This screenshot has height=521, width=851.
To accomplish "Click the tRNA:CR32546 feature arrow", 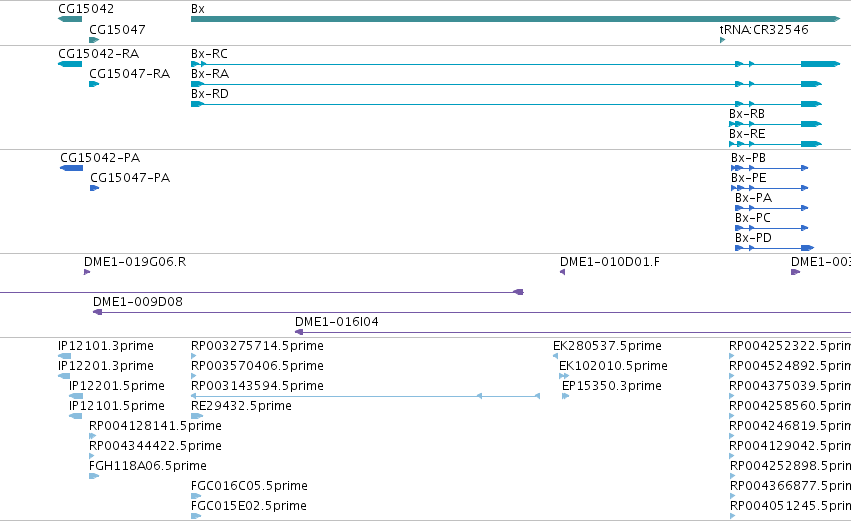I will [722, 40].
